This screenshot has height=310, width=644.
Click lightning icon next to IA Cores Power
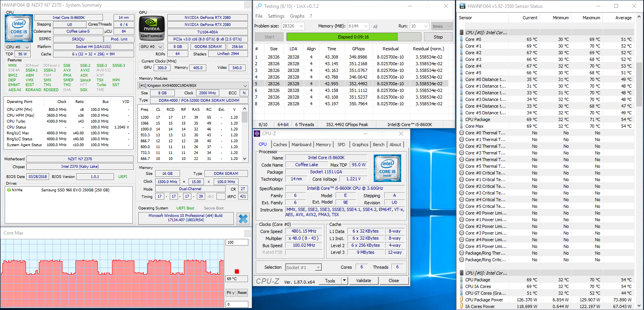coord(462,306)
